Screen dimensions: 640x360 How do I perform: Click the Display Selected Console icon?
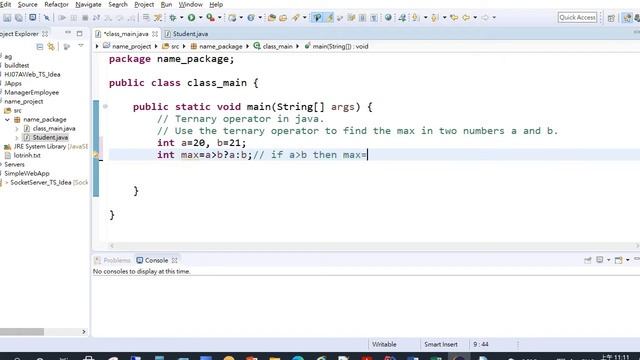(600, 260)
